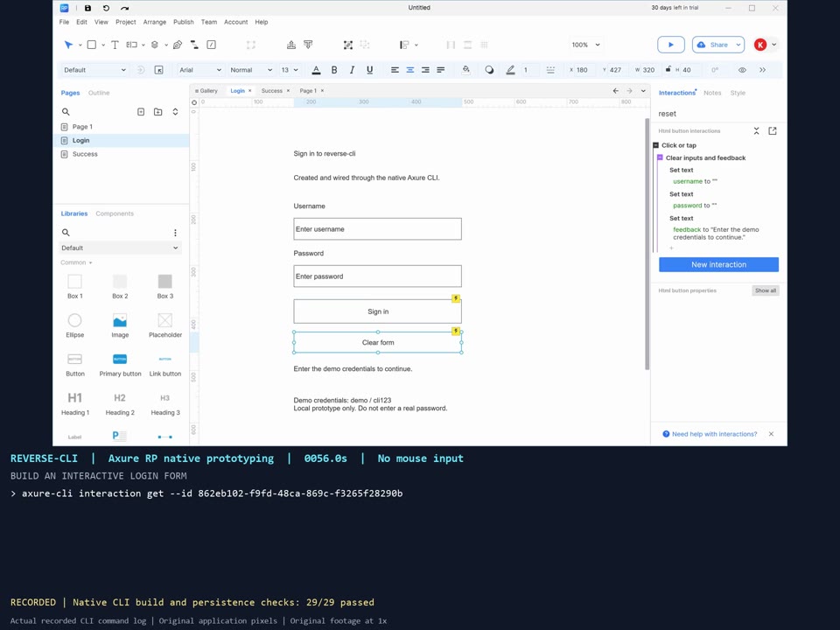Open the zoom level dropdown at 100%
This screenshot has height=630, width=840.
pos(585,45)
